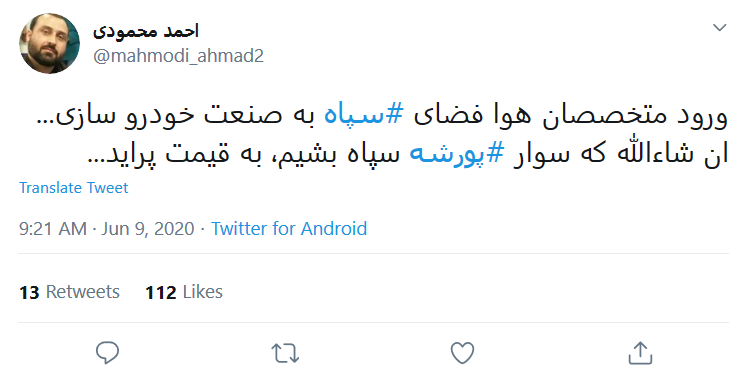Click the 9:21 AM timestamp
The height and width of the screenshot is (383, 748).
[53, 228]
